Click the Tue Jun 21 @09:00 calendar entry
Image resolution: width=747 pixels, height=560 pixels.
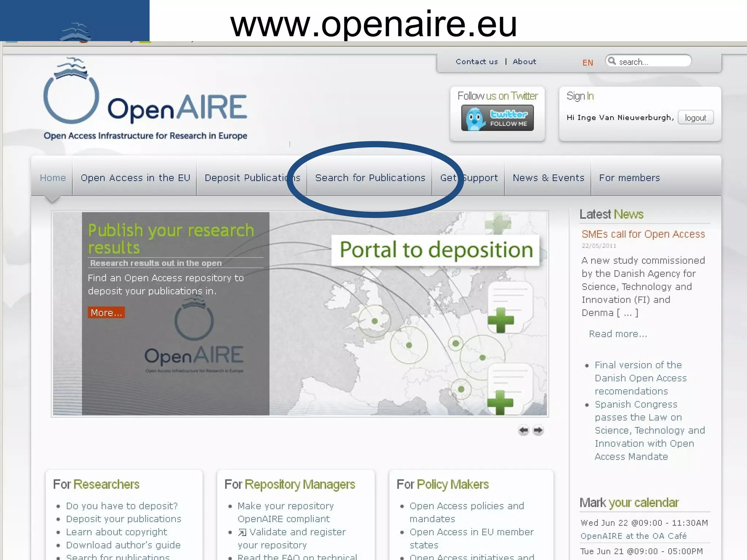tap(642, 551)
